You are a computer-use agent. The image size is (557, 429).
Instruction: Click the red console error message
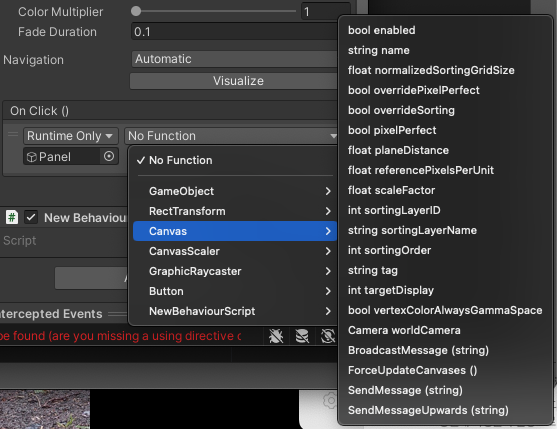pos(120,336)
